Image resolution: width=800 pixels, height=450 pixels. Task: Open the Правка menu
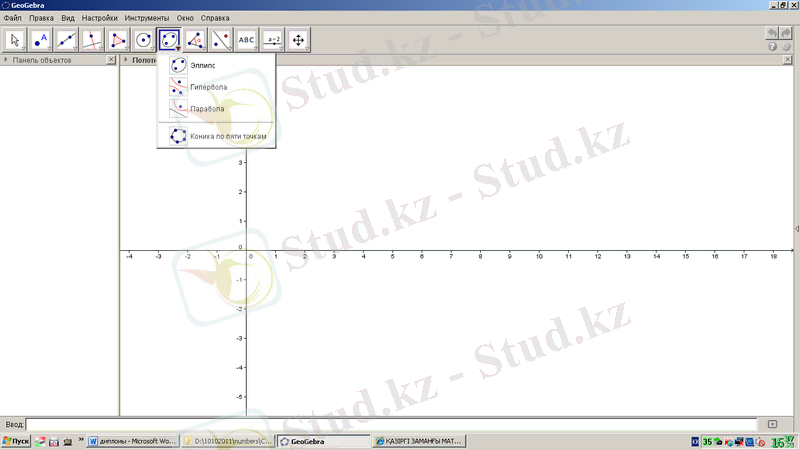tap(41, 18)
